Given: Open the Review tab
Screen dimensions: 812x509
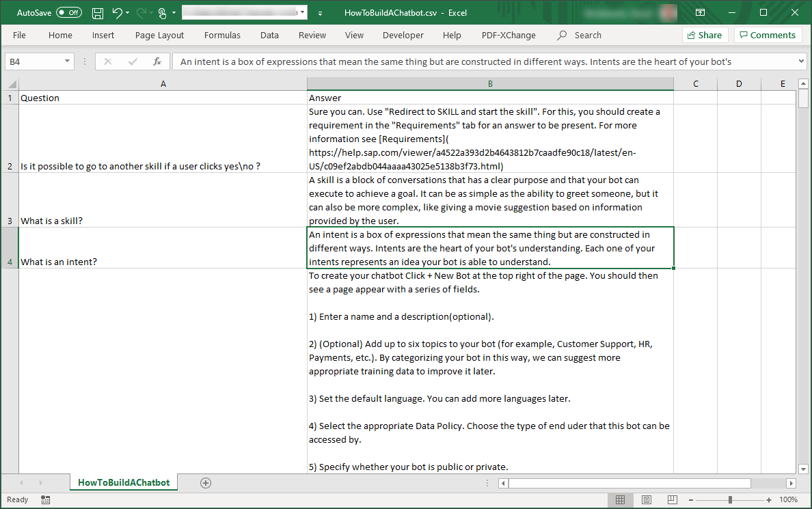Looking at the screenshot, I should click(x=312, y=36).
